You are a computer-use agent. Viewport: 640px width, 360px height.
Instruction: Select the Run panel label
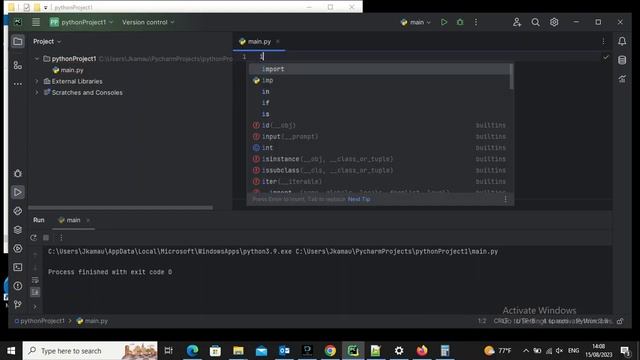coord(39,220)
